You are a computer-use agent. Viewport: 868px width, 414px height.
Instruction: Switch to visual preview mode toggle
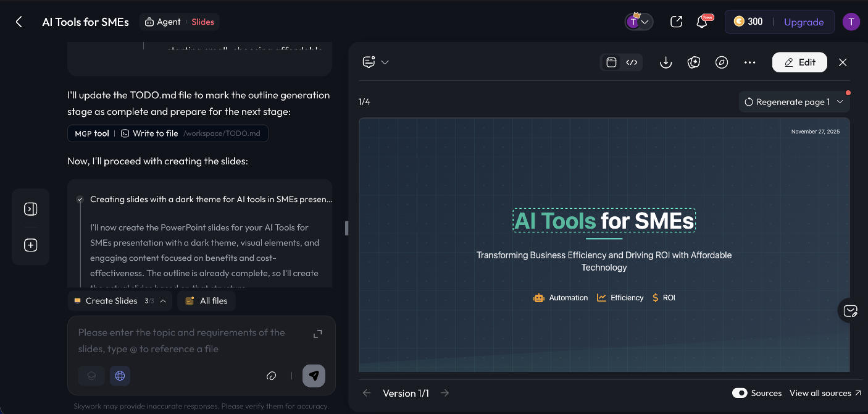(611, 62)
